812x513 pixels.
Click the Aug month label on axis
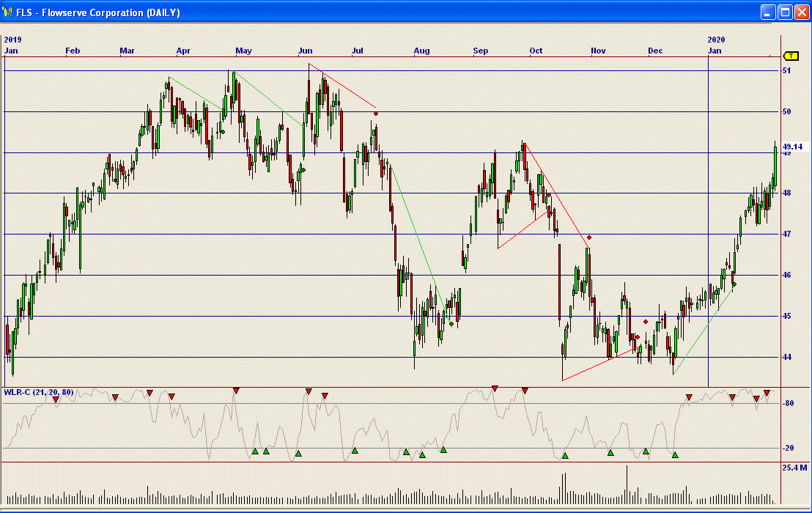pyautogui.click(x=421, y=51)
